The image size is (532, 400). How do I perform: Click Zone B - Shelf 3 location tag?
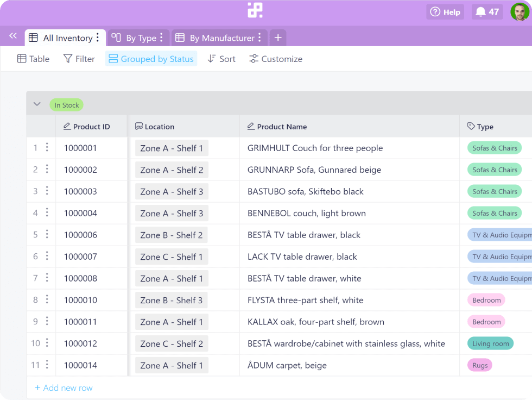172,300
